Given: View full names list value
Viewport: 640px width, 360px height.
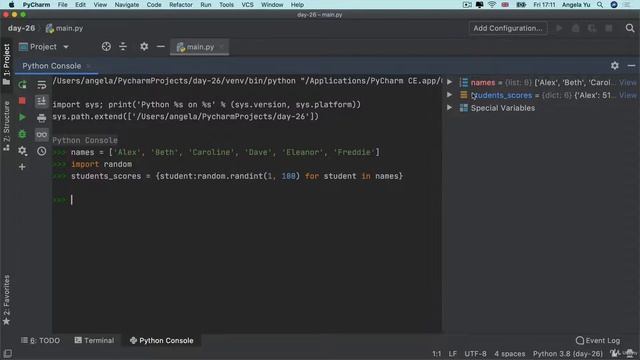Looking at the screenshot, I should [627, 82].
